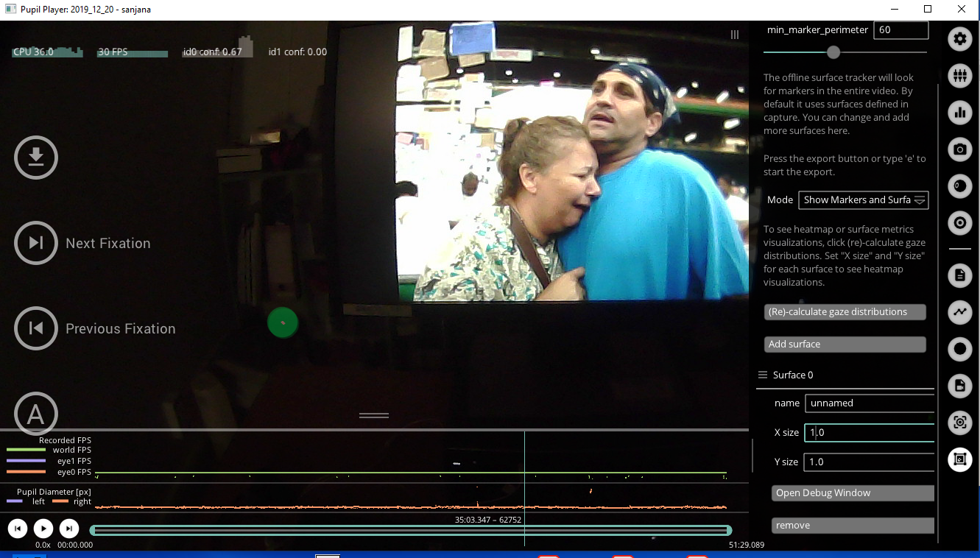The image size is (980, 558).
Task: Open the document page sidebar icon
Action: [x=959, y=275]
